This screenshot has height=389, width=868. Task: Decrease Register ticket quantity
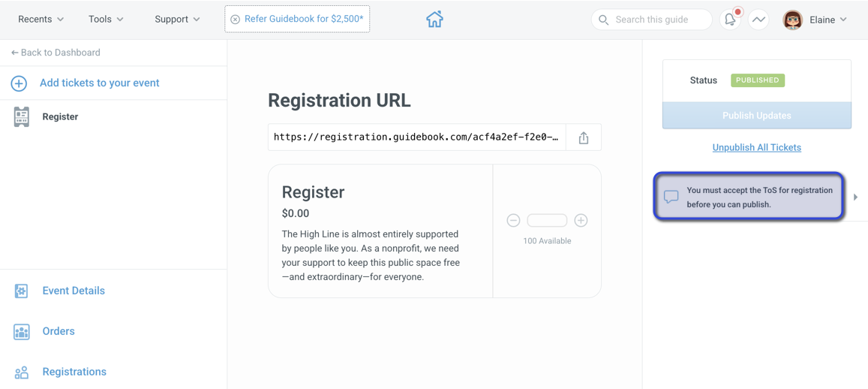click(x=514, y=221)
